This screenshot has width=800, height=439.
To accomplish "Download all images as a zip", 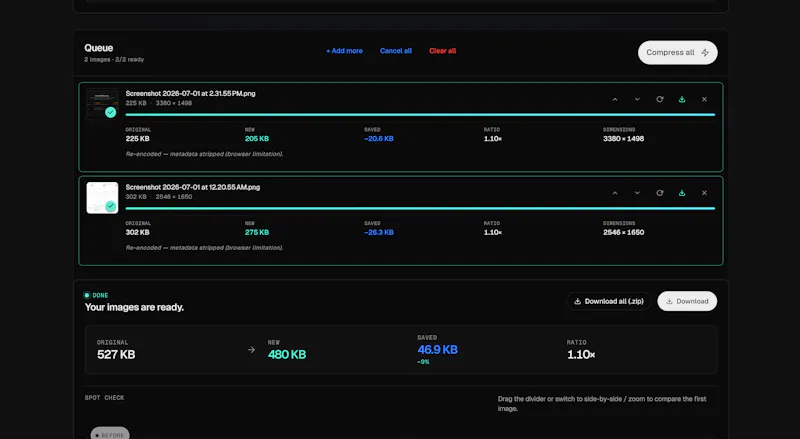I will 609,301.
